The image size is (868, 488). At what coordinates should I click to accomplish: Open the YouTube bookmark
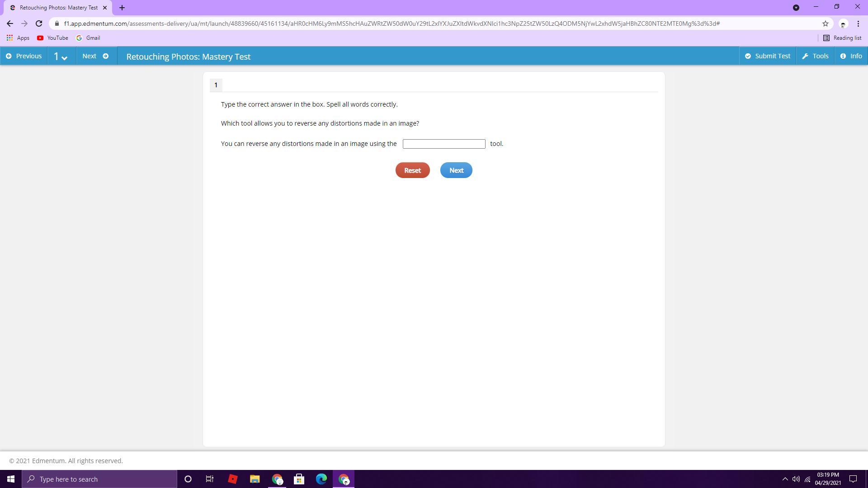tap(52, 38)
